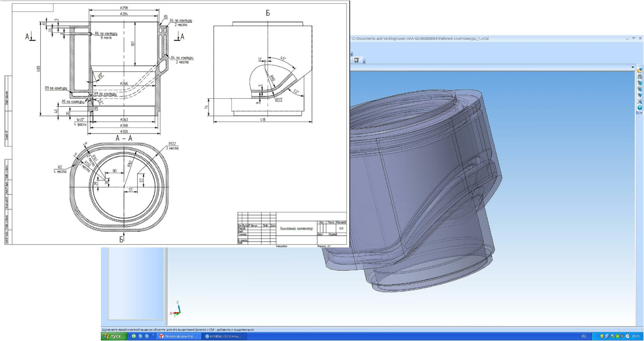Click the file path title Конкурс_1.m3d

(420, 39)
